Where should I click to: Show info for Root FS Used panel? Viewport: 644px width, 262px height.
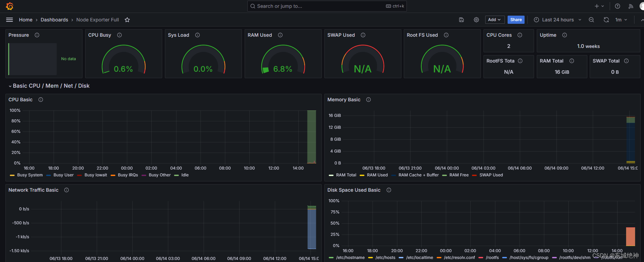pyautogui.click(x=446, y=35)
